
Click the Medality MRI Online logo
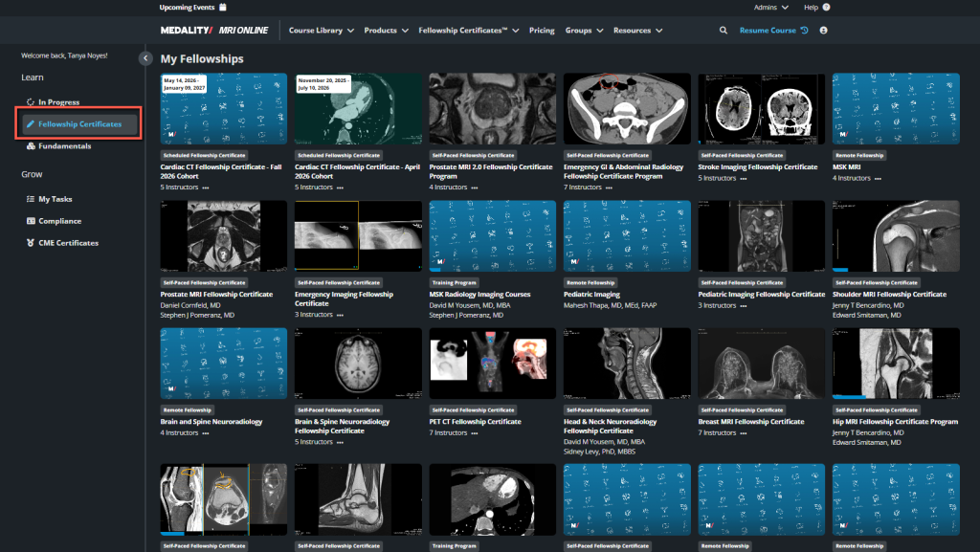point(213,30)
